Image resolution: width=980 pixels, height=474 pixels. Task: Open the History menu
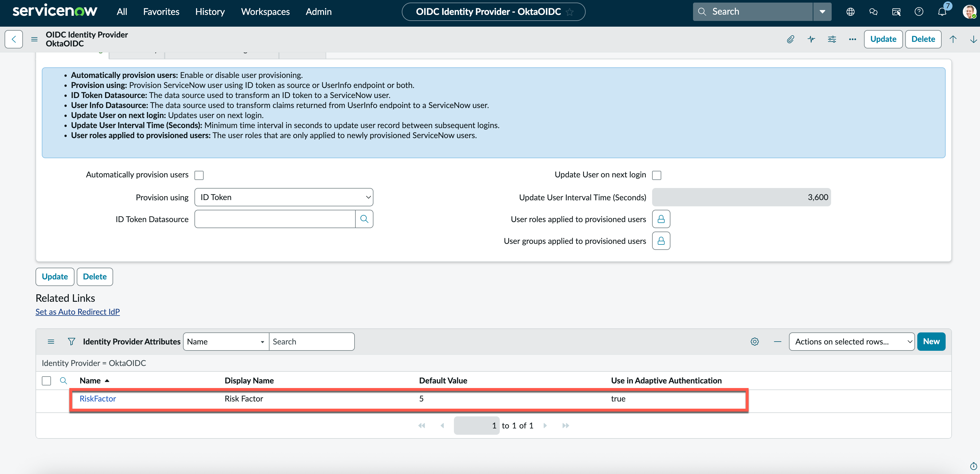210,12
